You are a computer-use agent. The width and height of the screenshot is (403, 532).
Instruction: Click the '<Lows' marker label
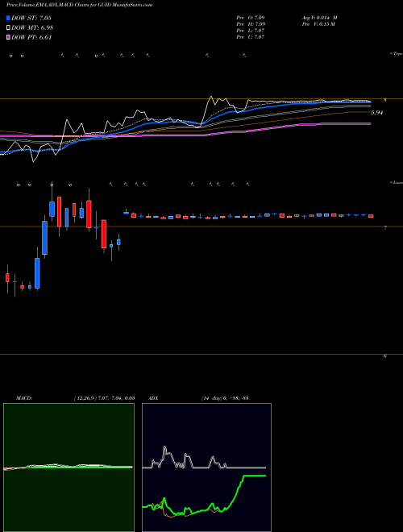pos(396,182)
